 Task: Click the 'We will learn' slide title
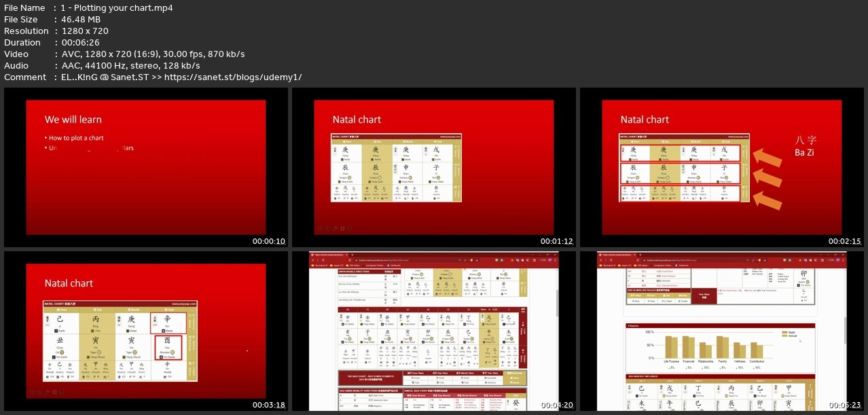click(x=73, y=120)
